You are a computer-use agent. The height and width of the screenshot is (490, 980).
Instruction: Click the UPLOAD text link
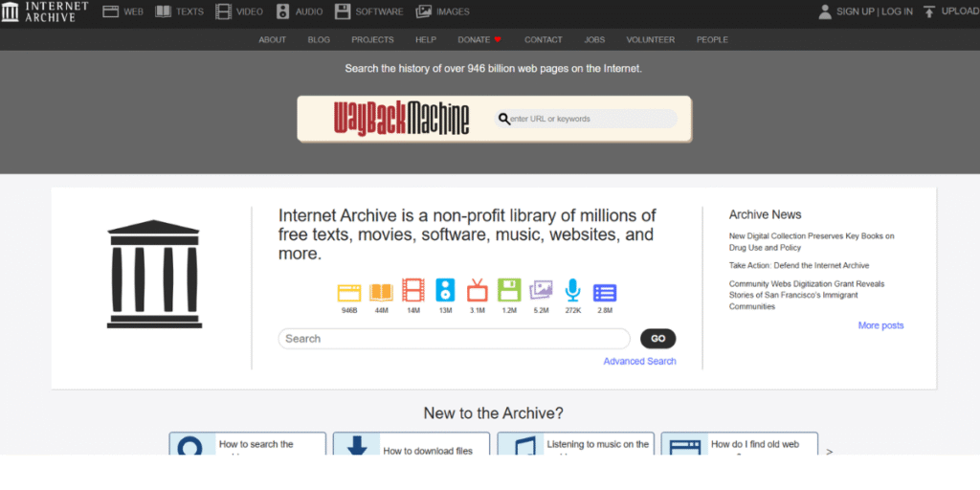(960, 11)
